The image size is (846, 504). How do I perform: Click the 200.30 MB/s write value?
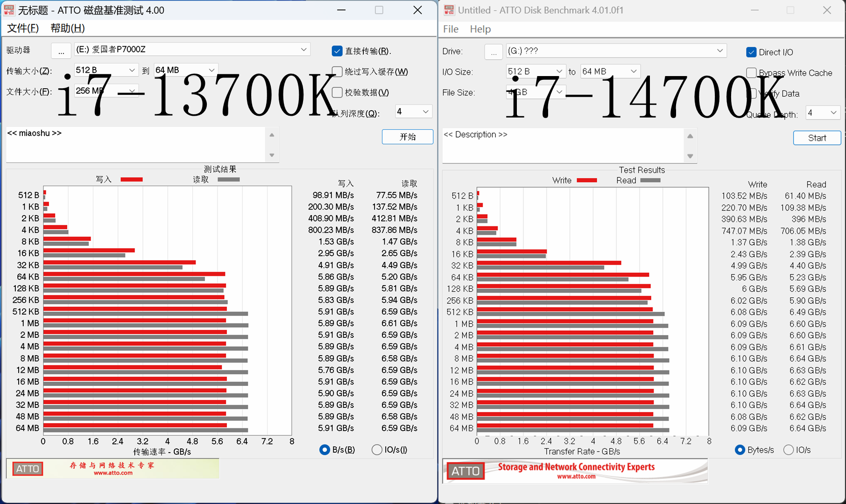pyautogui.click(x=331, y=207)
